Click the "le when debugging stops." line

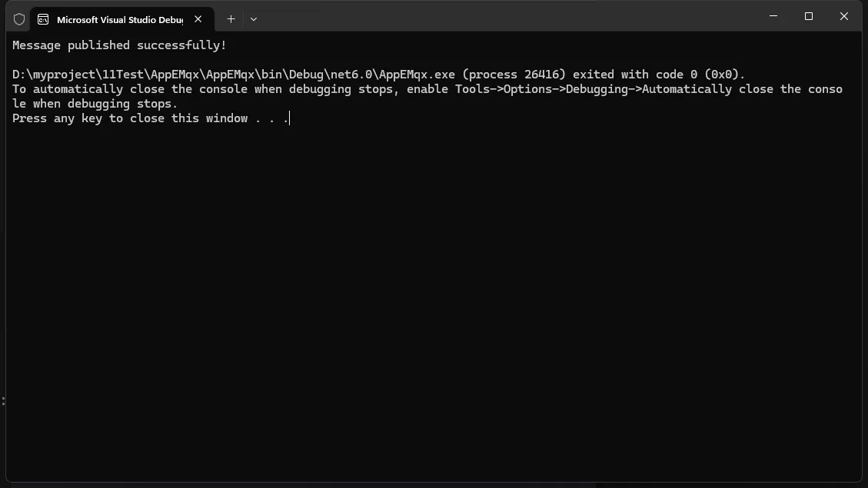click(95, 104)
